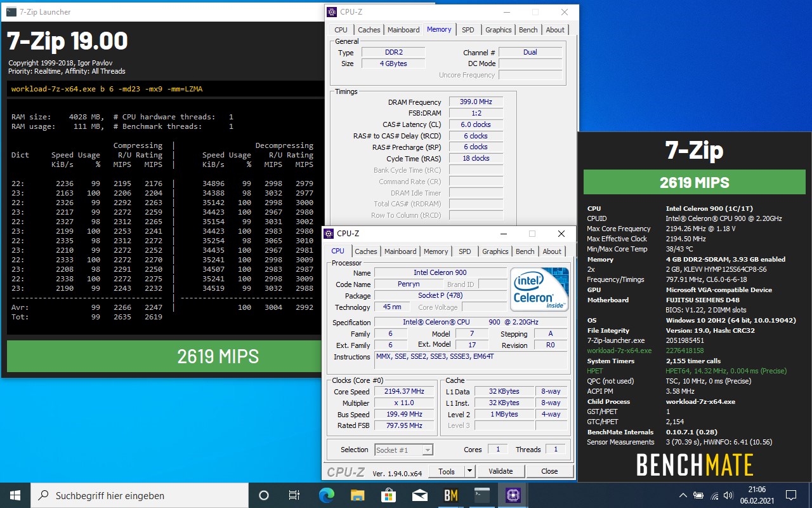Open Memory tab in front CPU-Z
Screen dimensions: 812x508
coord(436,251)
